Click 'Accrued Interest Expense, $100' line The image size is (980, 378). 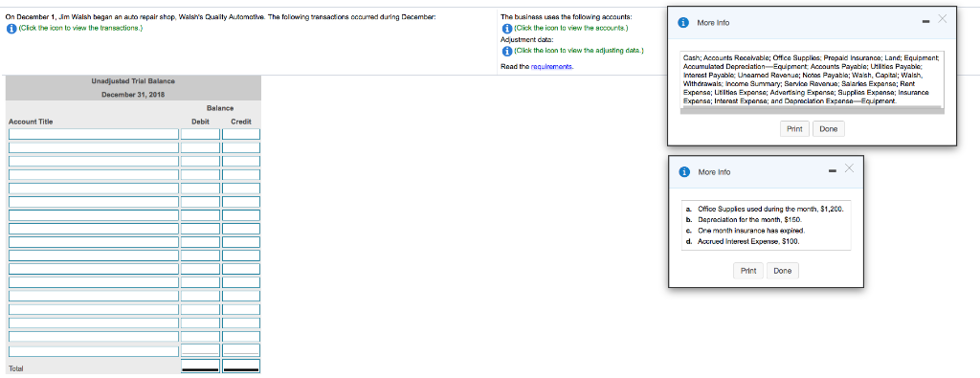click(x=742, y=240)
